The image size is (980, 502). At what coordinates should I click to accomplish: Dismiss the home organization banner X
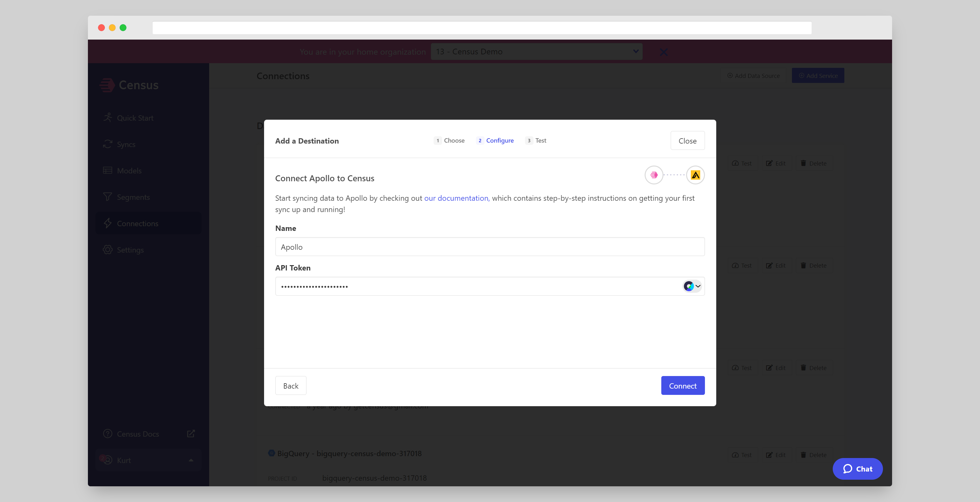(663, 52)
